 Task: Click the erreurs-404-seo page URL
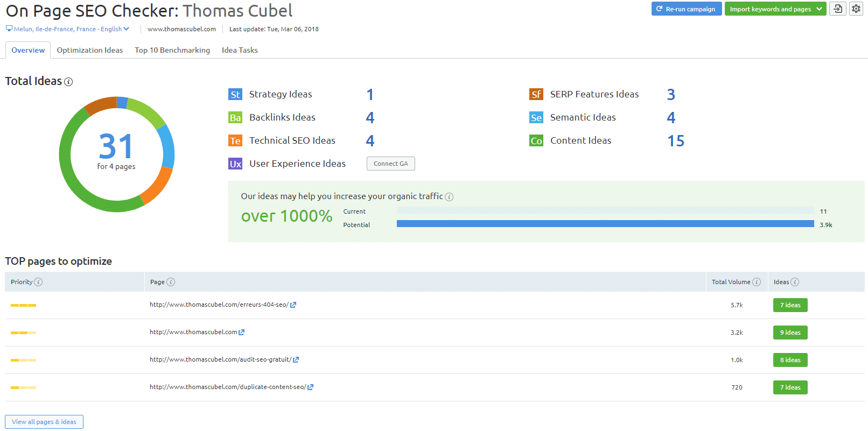click(219, 305)
